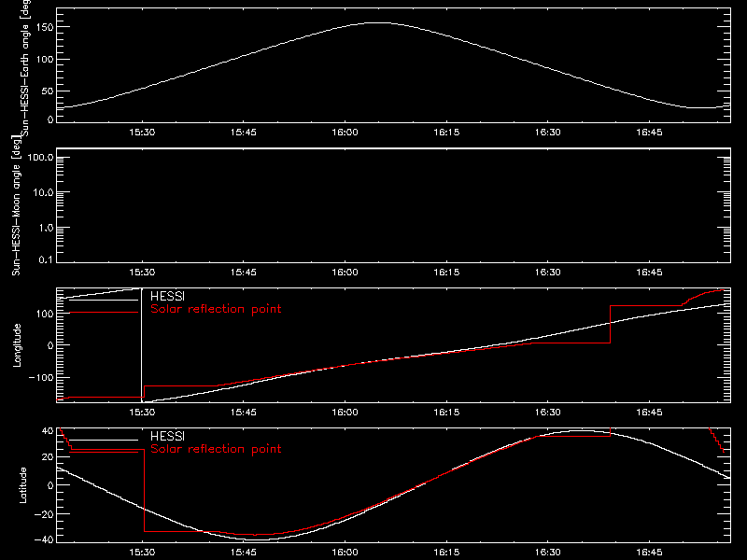747x560 pixels.
Task: Click the -20 tick on Latitude plot
Action: tap(44, 514)
